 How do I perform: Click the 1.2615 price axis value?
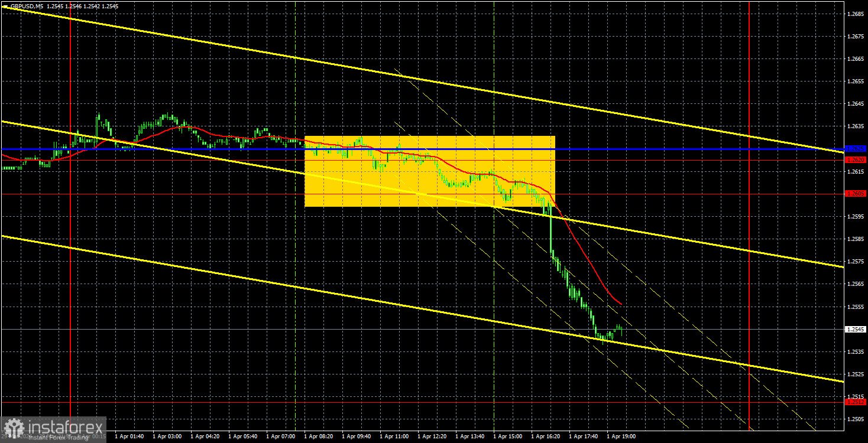(x=856, y=171)
